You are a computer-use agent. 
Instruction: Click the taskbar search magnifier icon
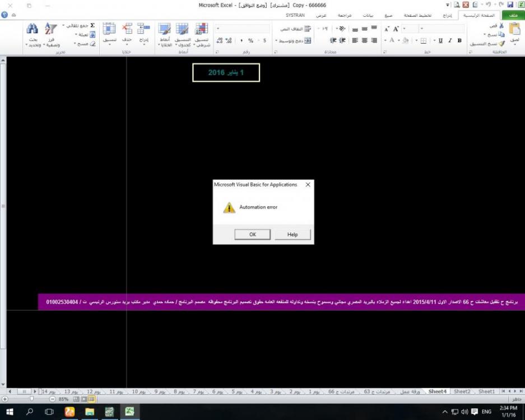coord(30,412)
